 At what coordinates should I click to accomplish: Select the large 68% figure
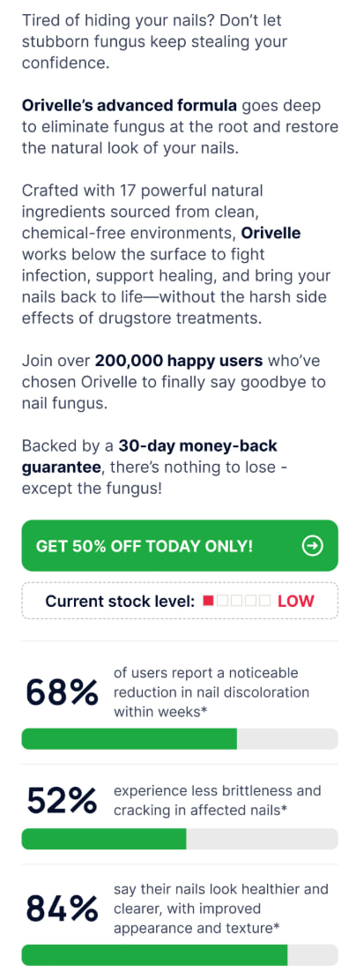click(x=63, y=692)
